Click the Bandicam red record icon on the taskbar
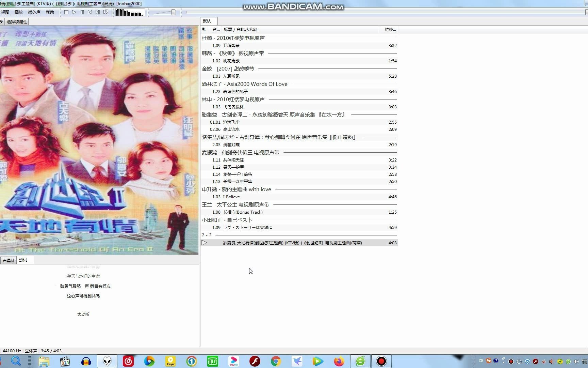The width and height of the screenshot is (588, 368). [381, 361]
